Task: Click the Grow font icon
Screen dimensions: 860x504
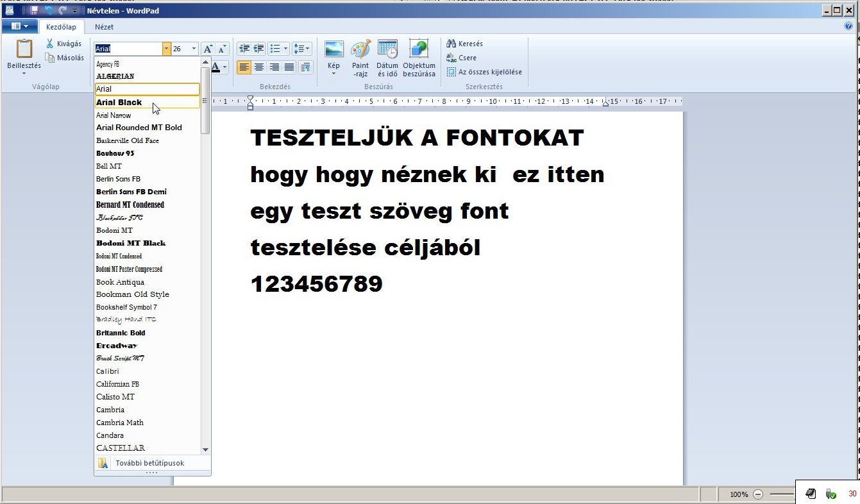Action: tap(208, 49)
